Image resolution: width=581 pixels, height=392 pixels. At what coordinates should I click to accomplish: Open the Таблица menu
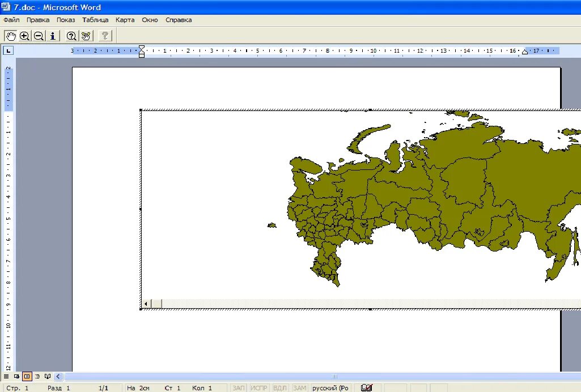point(95,20)
